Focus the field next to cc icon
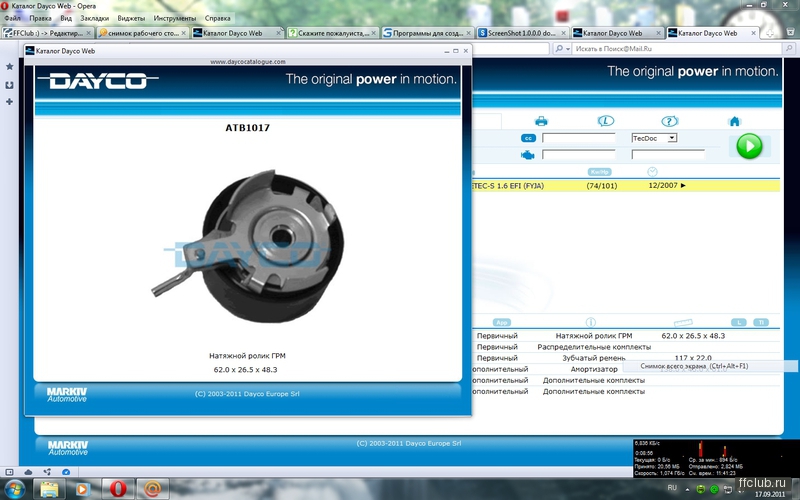The width and height of the screenshot is (800, 500). click(x=579, y=138)
